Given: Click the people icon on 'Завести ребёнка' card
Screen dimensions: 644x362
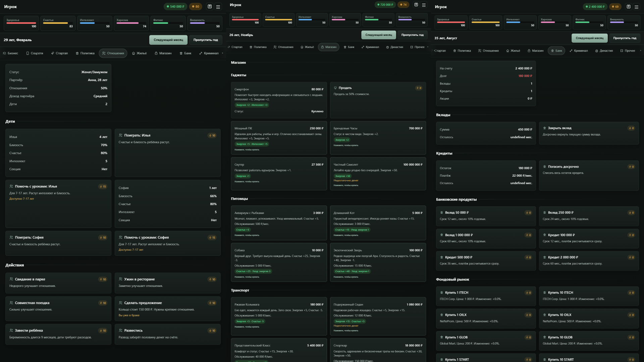Looking at the screenshot, I should coord(11,330).
